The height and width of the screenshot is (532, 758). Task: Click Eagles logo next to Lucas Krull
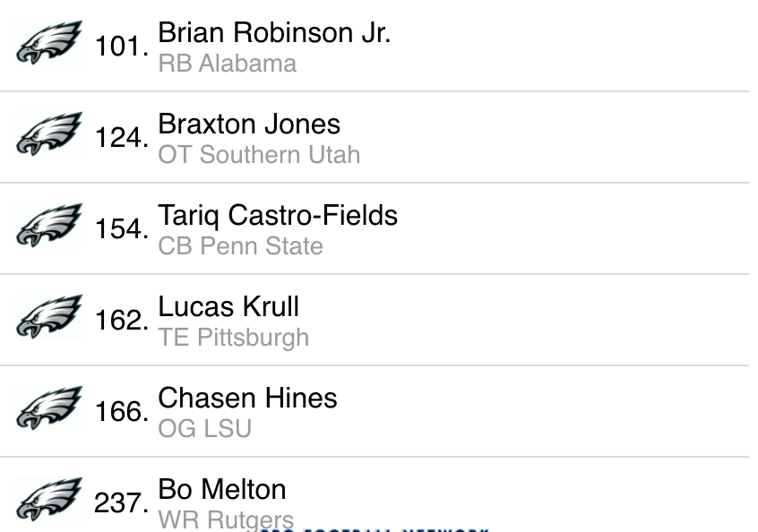coord(49,317)
